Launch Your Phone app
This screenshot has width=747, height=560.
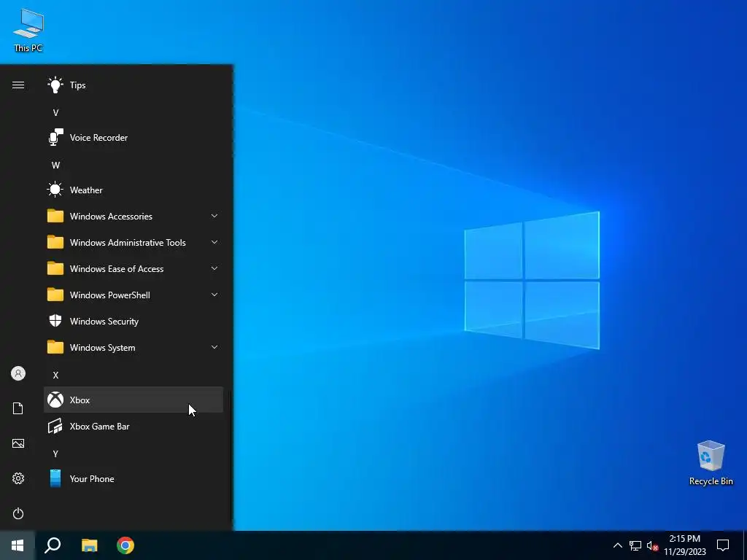(133, 478)
